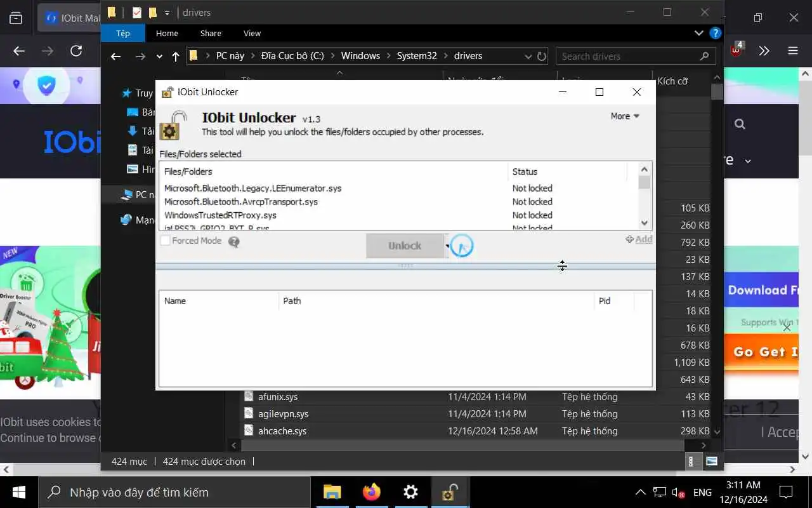The width and height of the screenshot is (812, 508).
Task: Expand breadcrumb chevron after System32
Action: pyautogui.click(x=445, y=56)
